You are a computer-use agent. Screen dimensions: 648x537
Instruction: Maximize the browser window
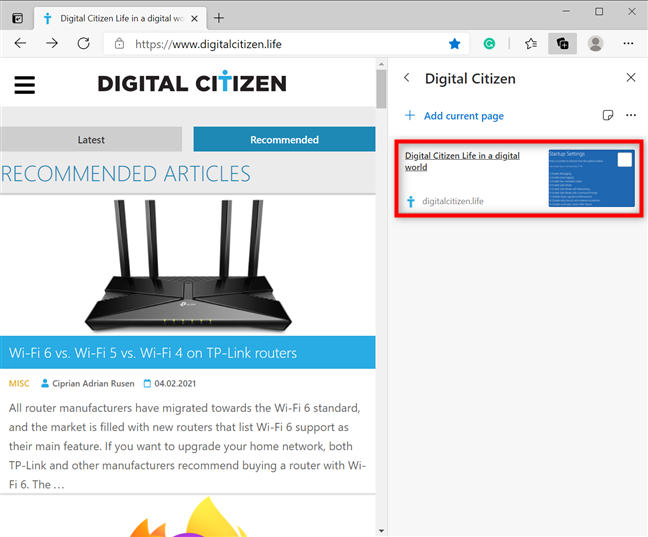click(599, 12)
